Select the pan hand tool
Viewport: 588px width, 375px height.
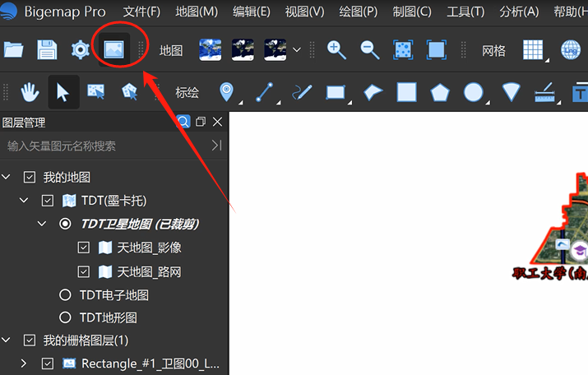pyautogui.click(x=30, y=92)
